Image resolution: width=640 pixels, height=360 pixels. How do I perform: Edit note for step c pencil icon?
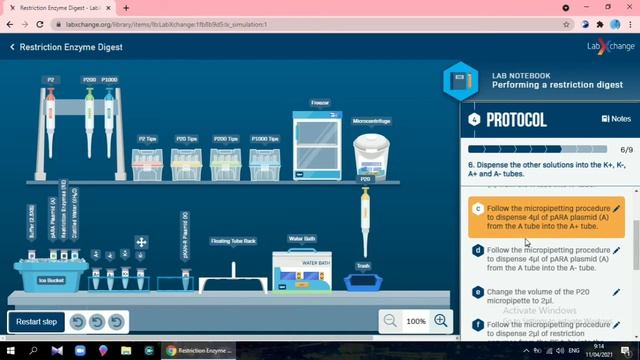pyautogui.click(x=616, y=209)
